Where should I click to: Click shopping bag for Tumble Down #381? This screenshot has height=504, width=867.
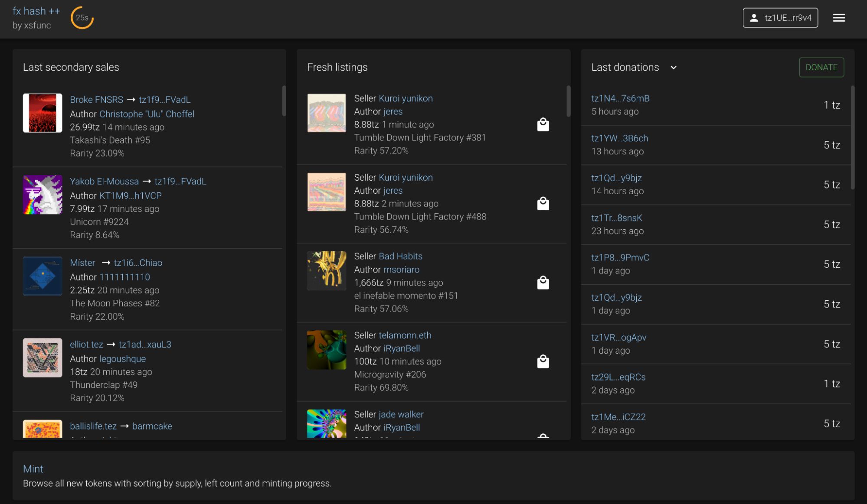tap(543, 125)
